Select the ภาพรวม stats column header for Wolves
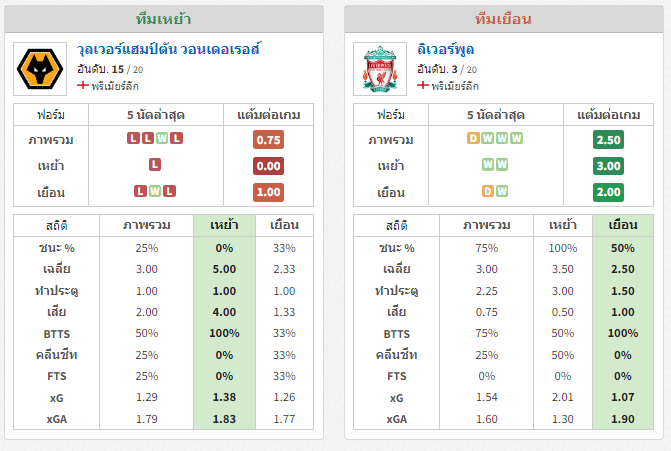Viewport: 671px width, 451px height. (146, 225)
